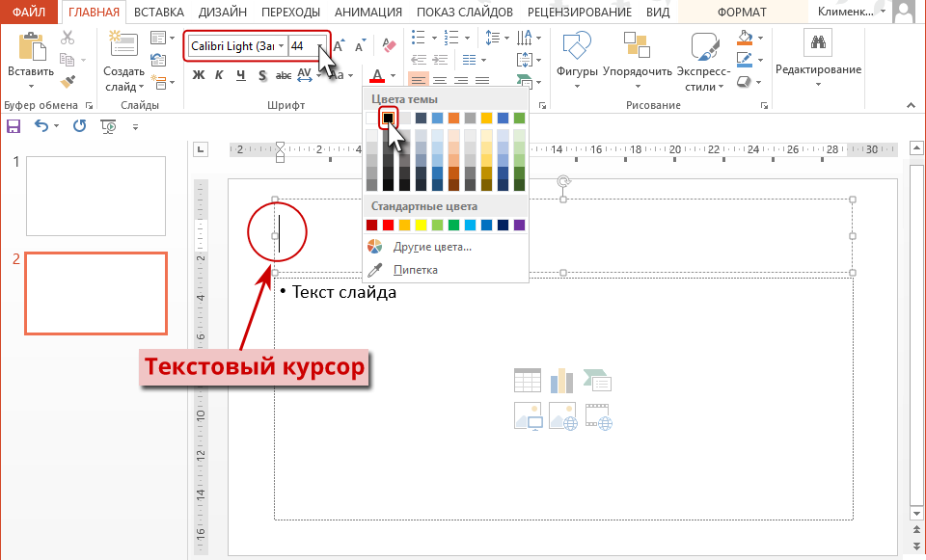The width and height of the screenshot is (926, 560).
Task: Open the shape effects dropdown arrow
Action: pos(760,81)
